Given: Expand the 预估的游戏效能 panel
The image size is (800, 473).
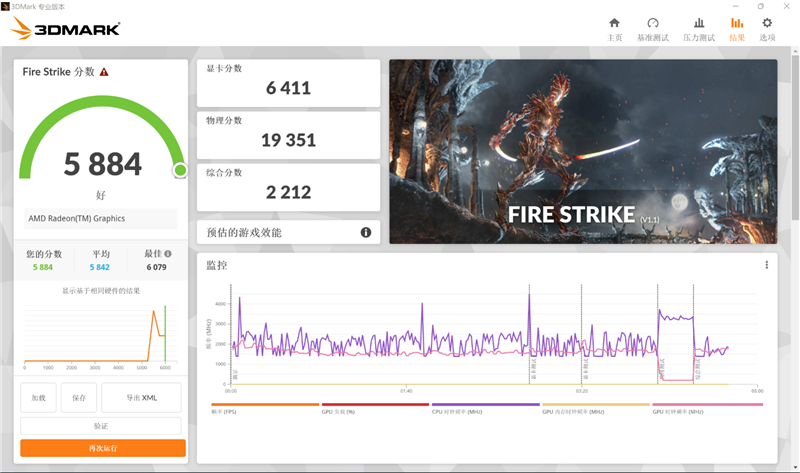Looking at the screenshot, I should [x=288, y=233].
